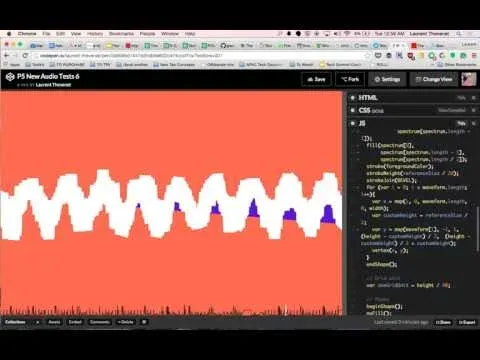The height and width of the screenshot is (360, 480).
Task: Open the JS editor settings gear
Action: 353,123
